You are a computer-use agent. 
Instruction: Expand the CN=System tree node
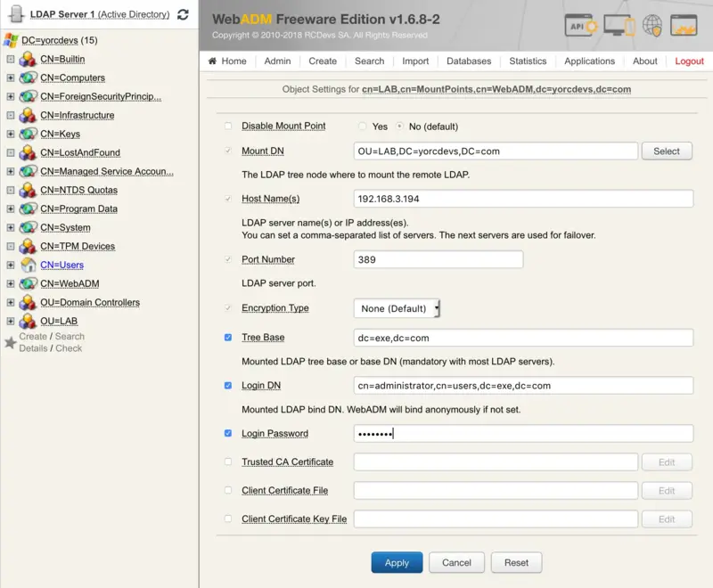(x=11, y=227)
